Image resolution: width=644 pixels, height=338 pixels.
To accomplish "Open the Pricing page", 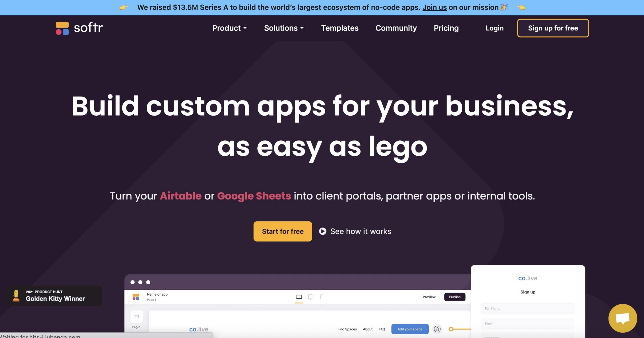I will click(446, 28).
